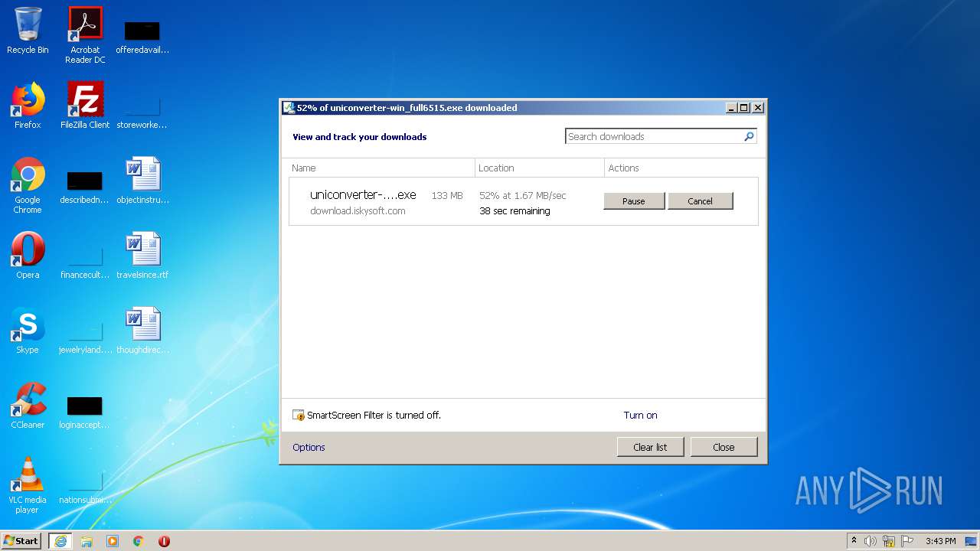Launch Firefox from the desktop
980x551 pixels.
(x=28, y=106)
